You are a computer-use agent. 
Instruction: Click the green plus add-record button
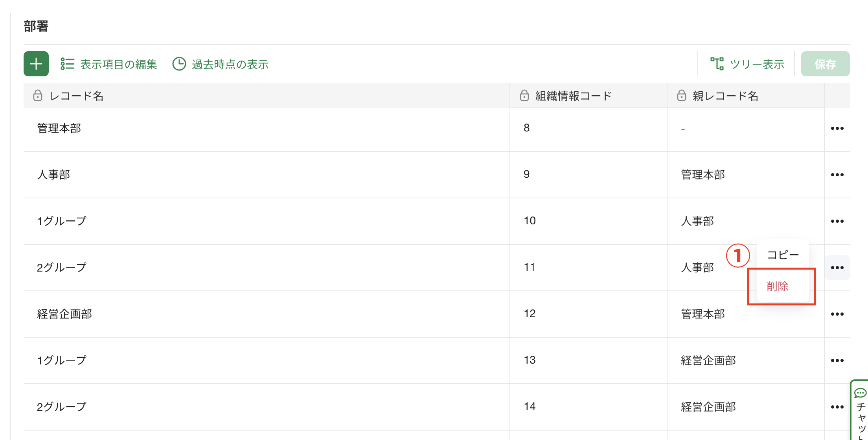(36, 64)
